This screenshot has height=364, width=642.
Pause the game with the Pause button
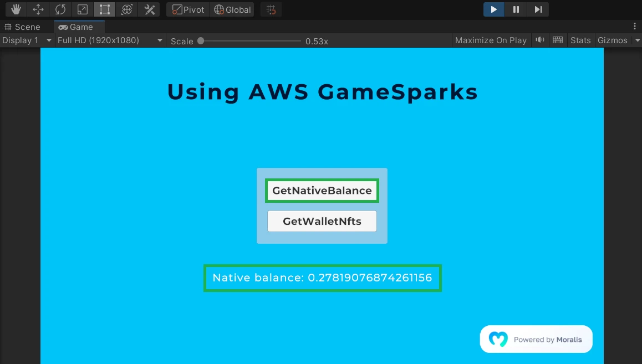pos(516,9)
